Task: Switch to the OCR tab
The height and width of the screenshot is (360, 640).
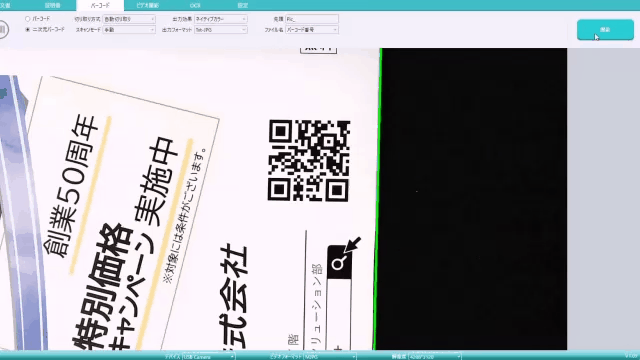Action: (195, 6)
